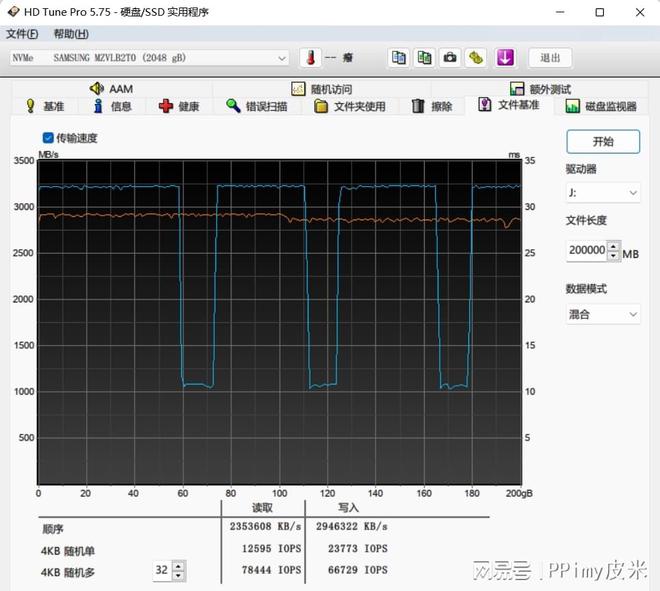
Task: Click the AAM speaker icon
Action: (97, 88)
